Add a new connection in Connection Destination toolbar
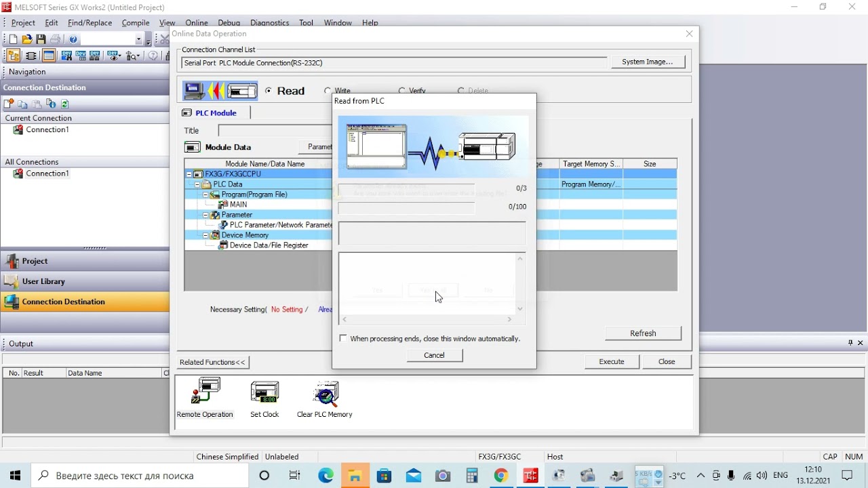 [x=9, y=104]
